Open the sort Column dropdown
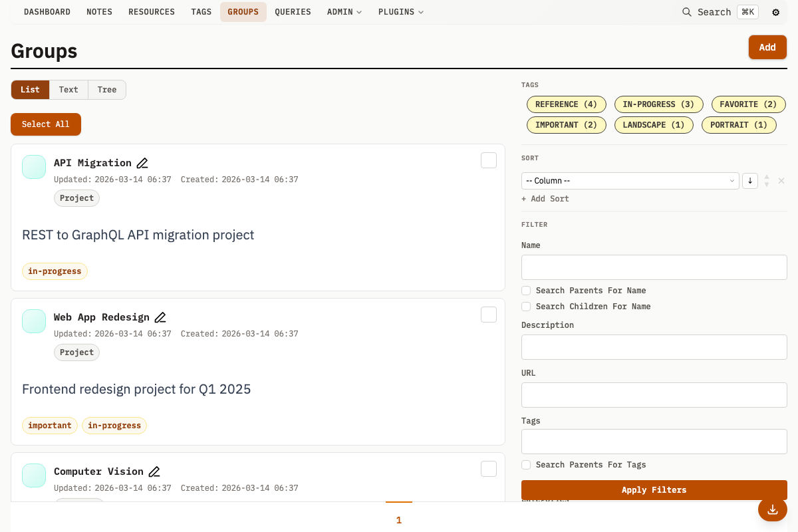798x532 pixels. click(630, 181)
